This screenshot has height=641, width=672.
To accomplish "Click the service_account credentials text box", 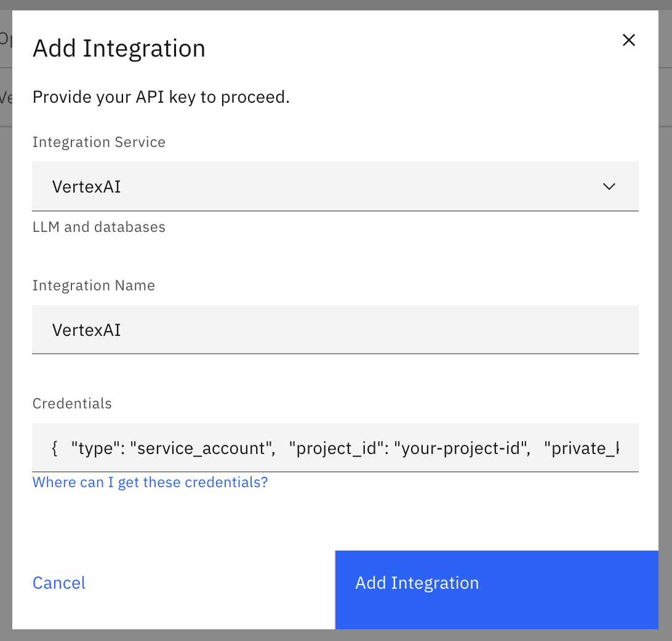I will (335, 448).
